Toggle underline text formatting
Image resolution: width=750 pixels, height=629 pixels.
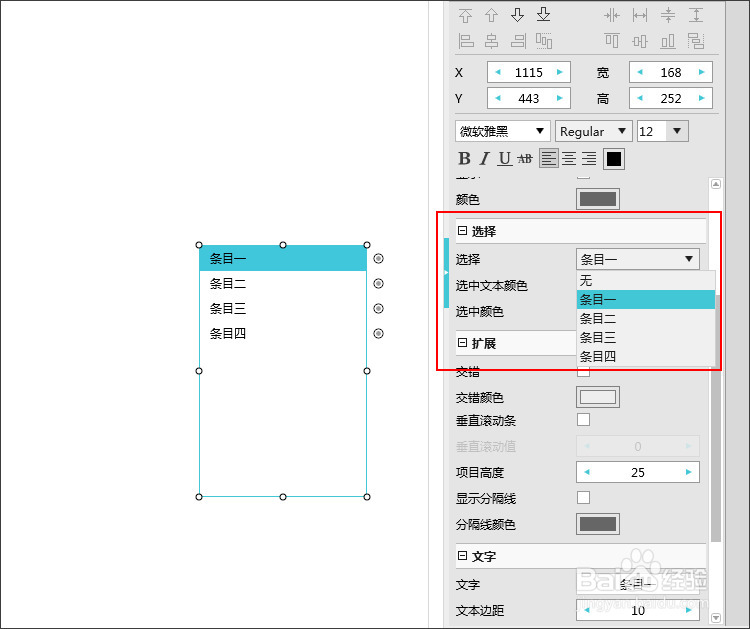tap(505, 158)
